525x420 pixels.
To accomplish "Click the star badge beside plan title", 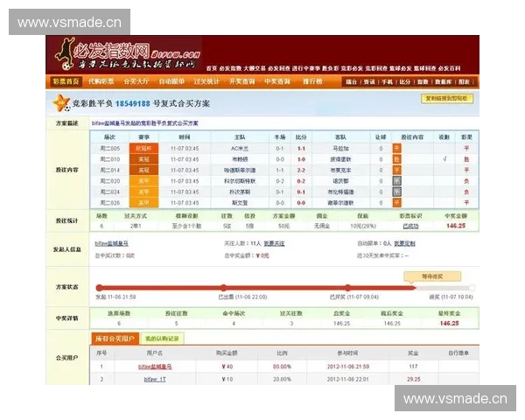I will pyautogui.click(x=61, y=103).
